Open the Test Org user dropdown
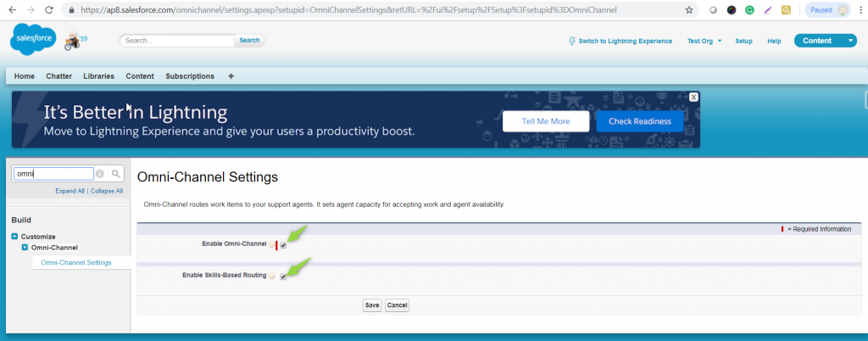Image resolution: width=868 pixels, height=341 pixels. pyautogui.click(x=704, y=41)
